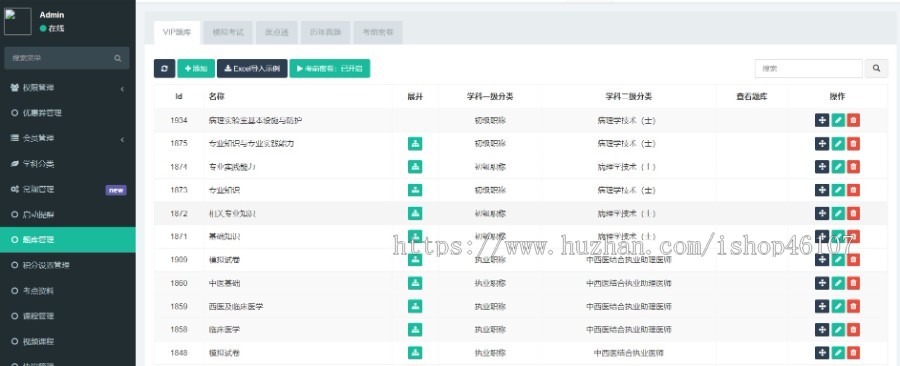
Task: Delete the record with Id 1858
Action: click(854, 329)
